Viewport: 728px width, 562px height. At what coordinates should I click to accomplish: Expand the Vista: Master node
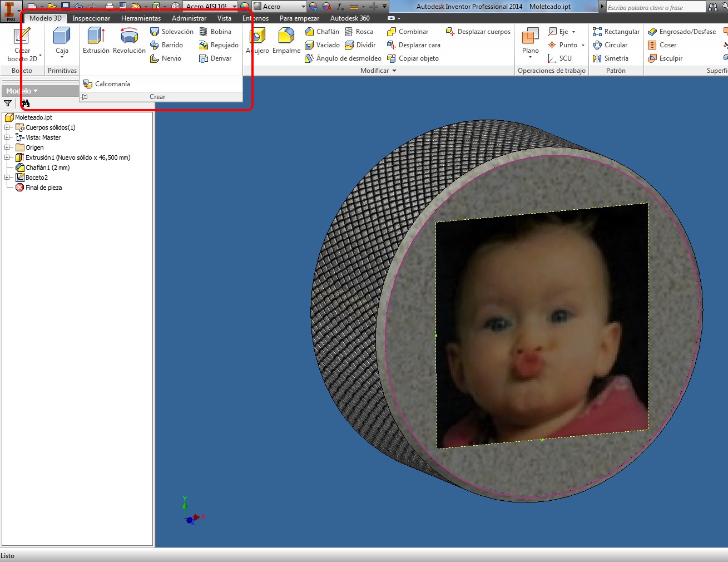7,137
